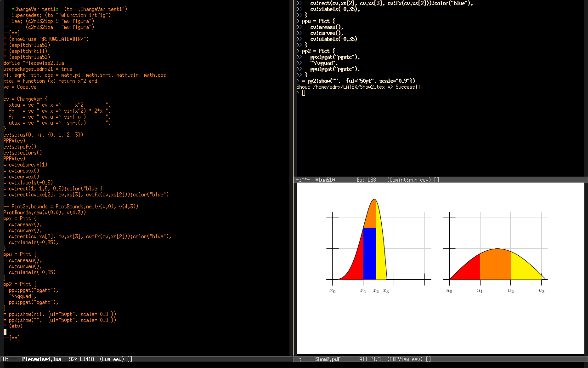This screenshot has height=368, width=588.
Task: Click the Show2.tex => Success!!! message line
Action: tap(360, 87)
